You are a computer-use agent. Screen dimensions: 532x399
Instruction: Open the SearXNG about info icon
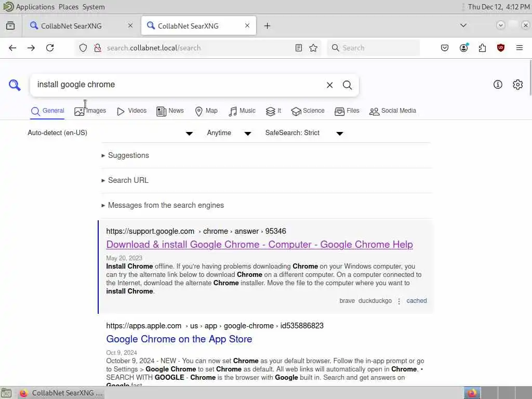(x=498, y=85)
